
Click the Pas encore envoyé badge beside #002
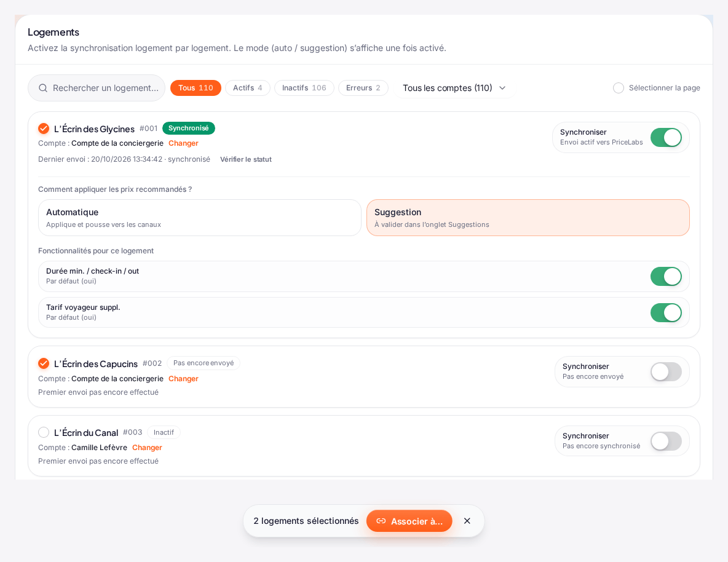[x=204, y=363]
